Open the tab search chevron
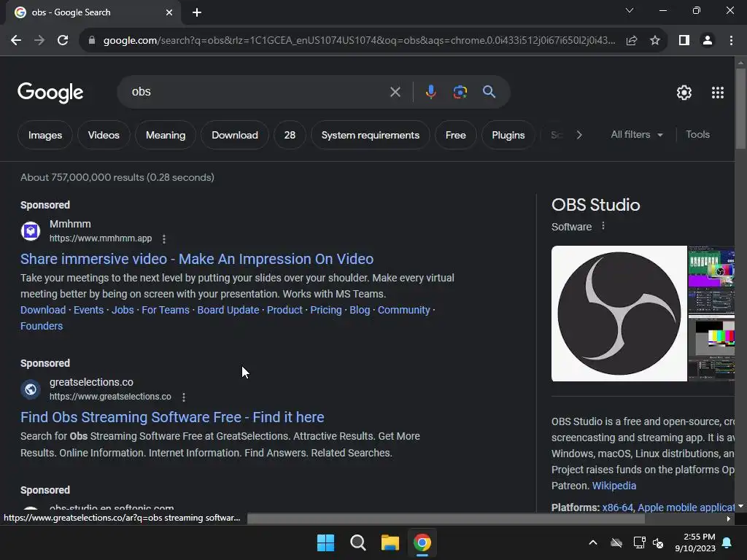 pos(630,10)
